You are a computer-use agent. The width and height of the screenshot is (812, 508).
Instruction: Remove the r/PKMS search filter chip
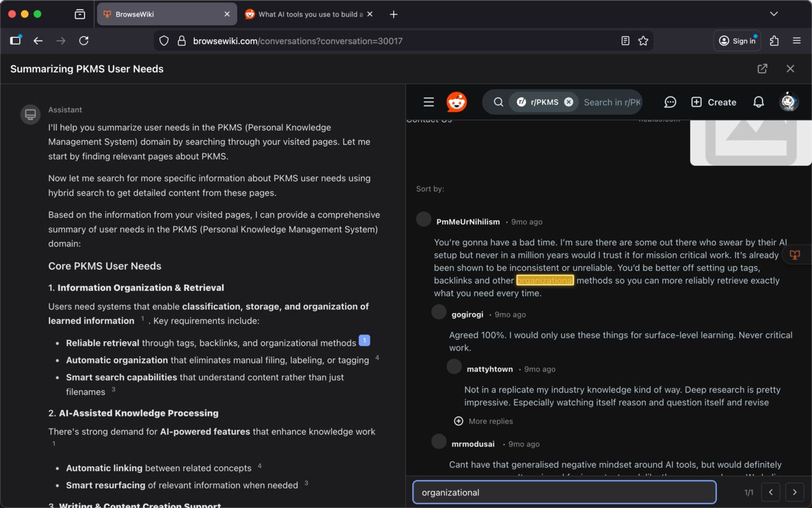[568, 101]
